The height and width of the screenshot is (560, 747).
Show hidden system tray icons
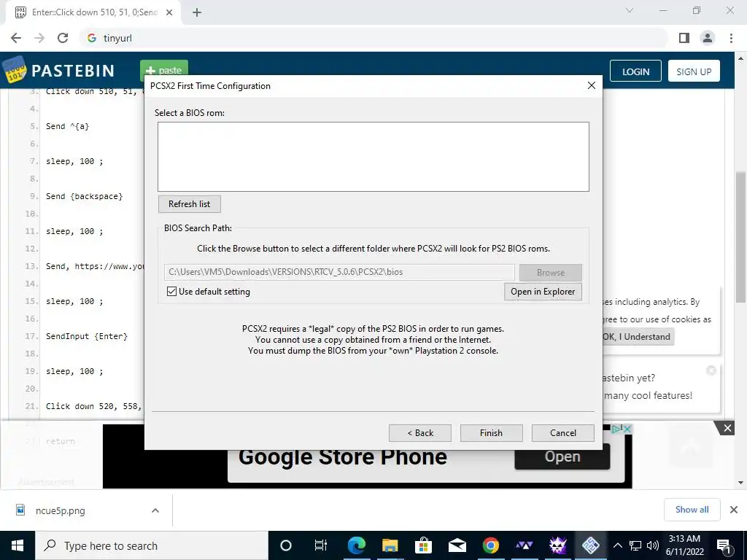coord(617,545)
